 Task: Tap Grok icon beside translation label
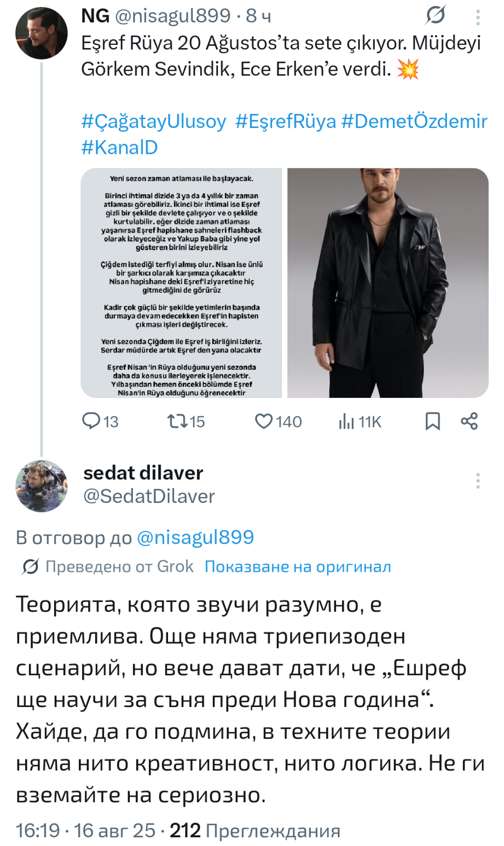31,567
